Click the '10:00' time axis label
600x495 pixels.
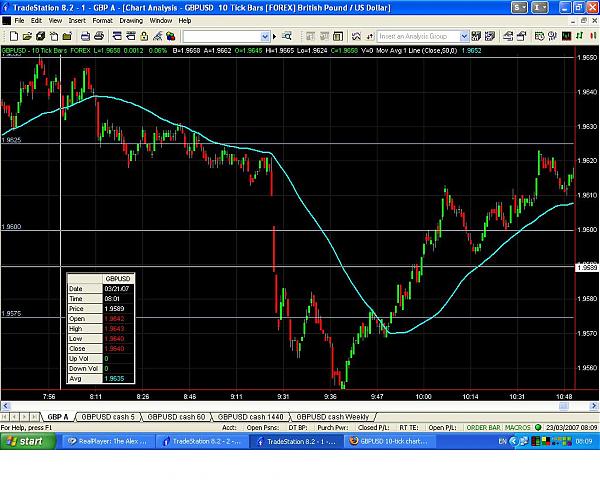[423, 396]
